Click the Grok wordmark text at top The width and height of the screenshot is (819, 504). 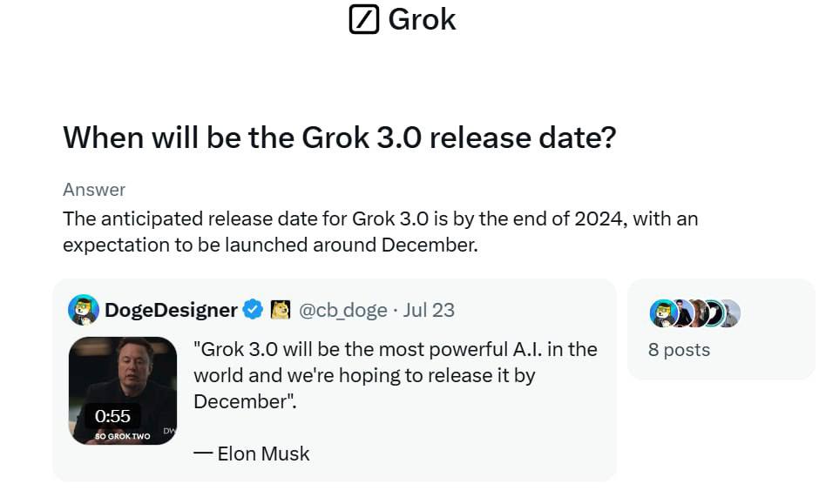tap(422, 20)
